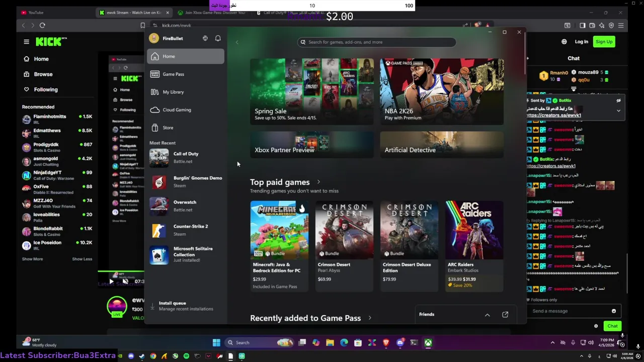Open the Store section in Xbox app
This screenshot has width=644, height=362.
(x=186, y=128)
